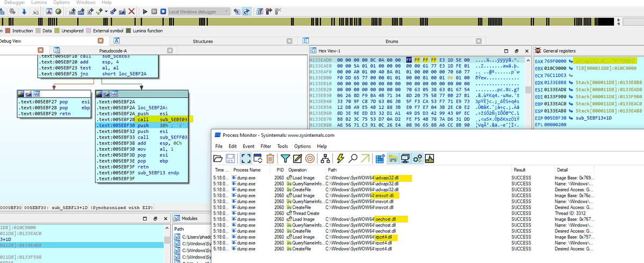Click the blue down arrow toolbar icon
Image resolution: width=644 pixels, height=263 pixels.
coord(24,11)
